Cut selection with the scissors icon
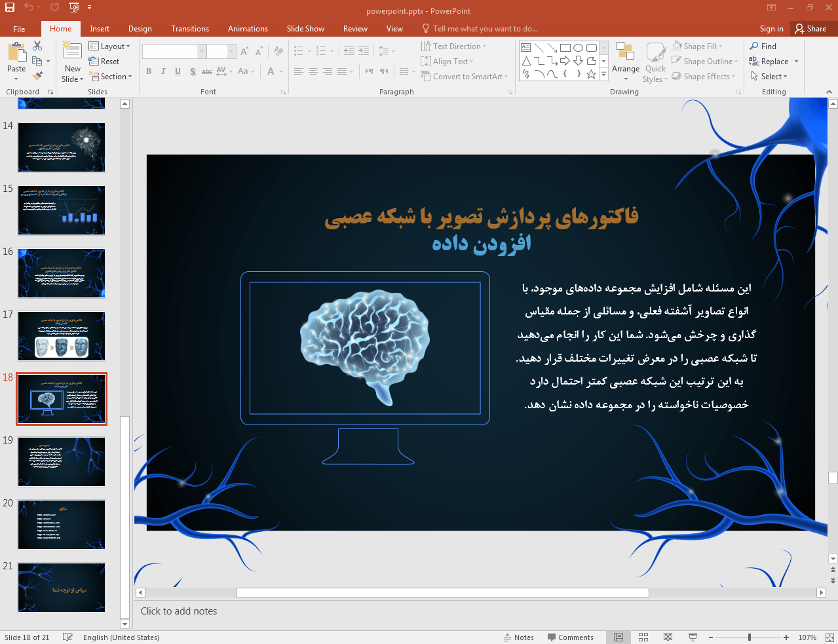The height and width of the screenshot is (644, 838). click(x=37, y=46)
